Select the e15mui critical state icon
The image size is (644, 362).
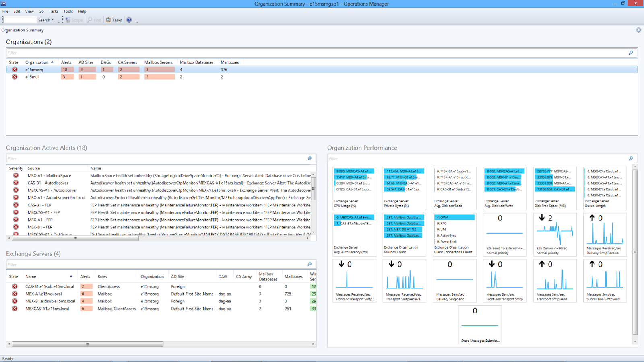(15, 77)
